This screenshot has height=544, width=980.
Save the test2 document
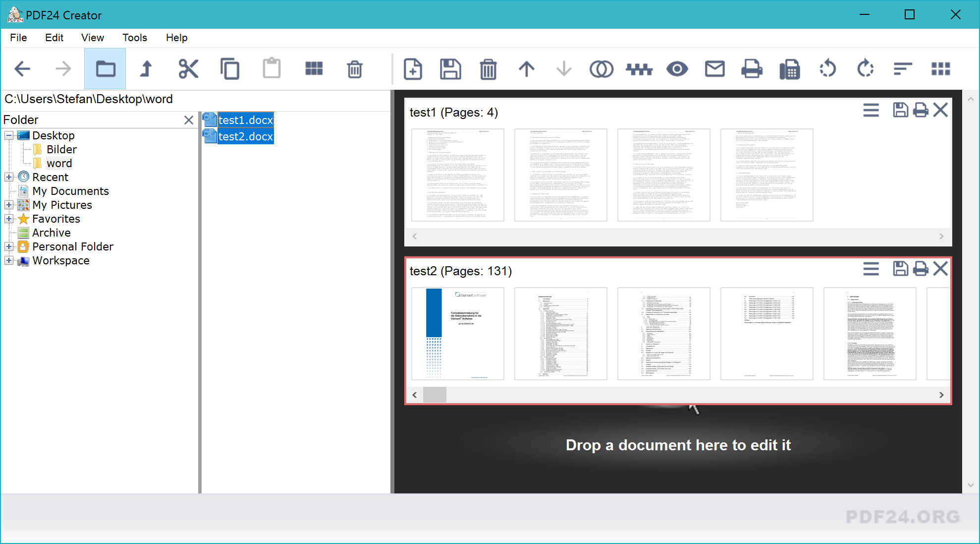pos(900,269)
